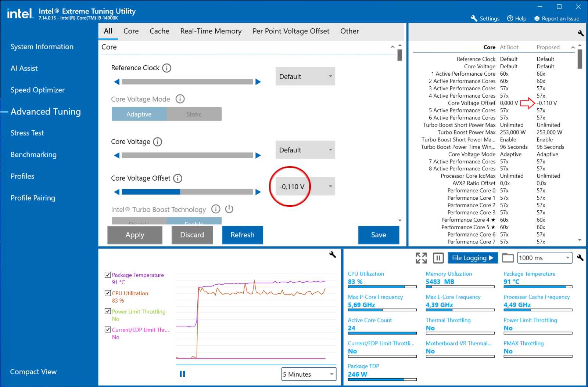Pause monitoring with the pause icon beside File Logging
This screenshot has height=387, width=588.
coord(438,258)
